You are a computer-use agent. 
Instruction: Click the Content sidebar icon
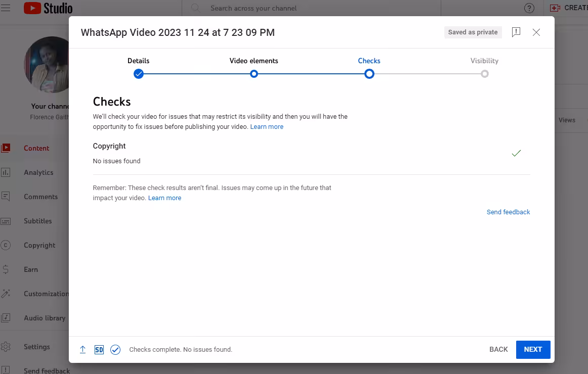(6, 148)
